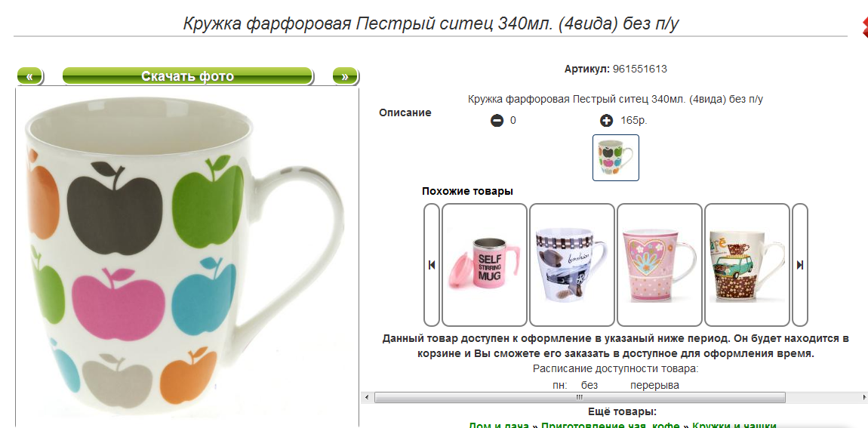Image resolution: width=868 pixels, height=428 pixels.
Task: Open the green car mug product
Action: (x=746, y=265)
